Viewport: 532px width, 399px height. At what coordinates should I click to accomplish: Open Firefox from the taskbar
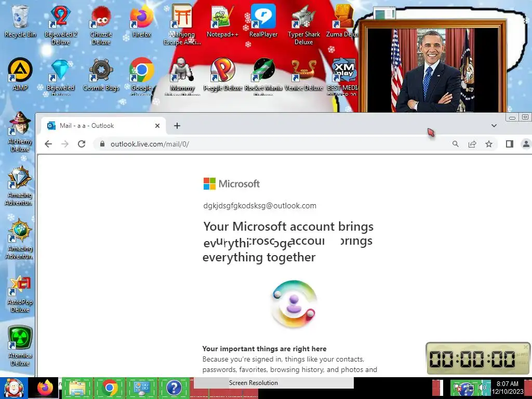coord(45,388)
